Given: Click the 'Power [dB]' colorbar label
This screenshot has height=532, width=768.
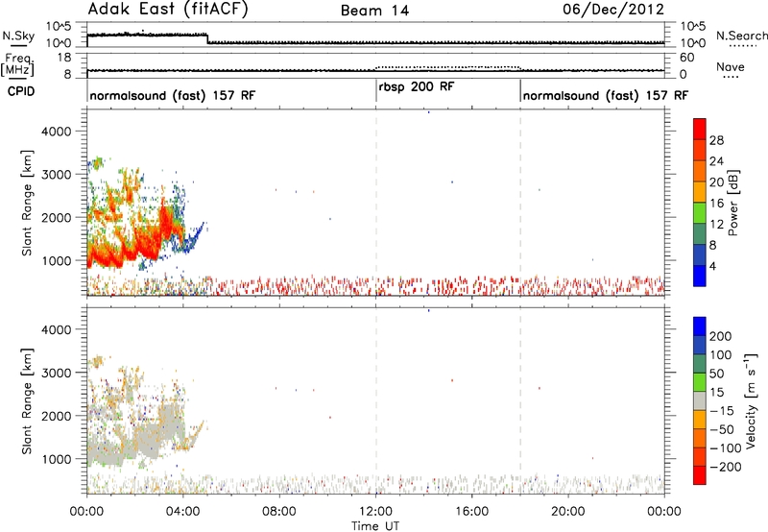Looking at the screenshot, I should coord(732,203).
